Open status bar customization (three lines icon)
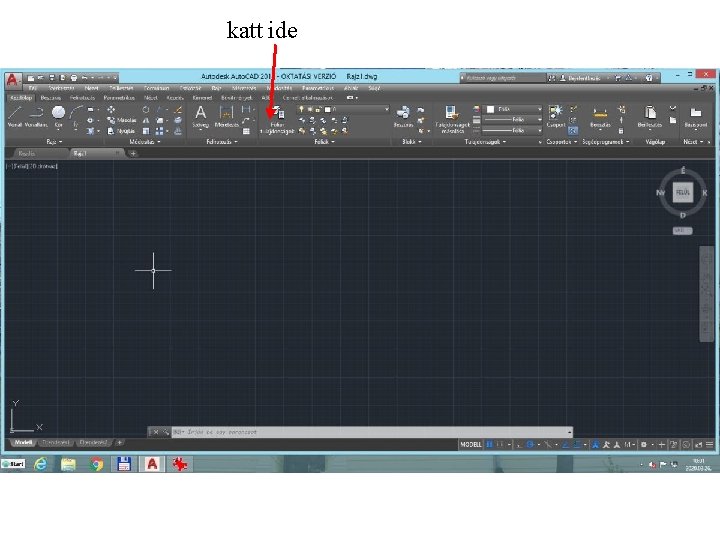The image size is (720, 540). [x=709, y=444]
